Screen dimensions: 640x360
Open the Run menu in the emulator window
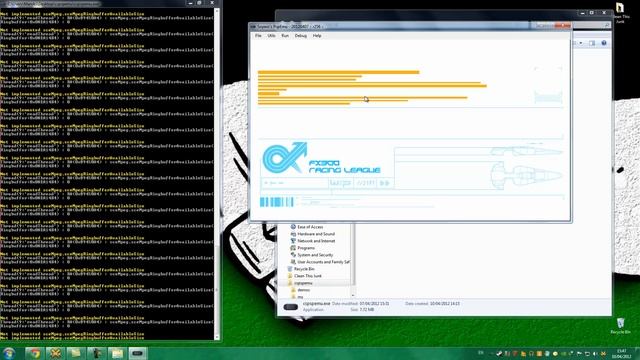(x=285, y=36)
